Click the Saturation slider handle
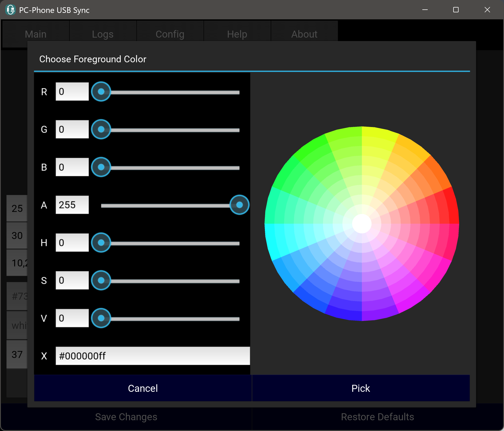This screenshot has width=504, height=431. point(101,281)
